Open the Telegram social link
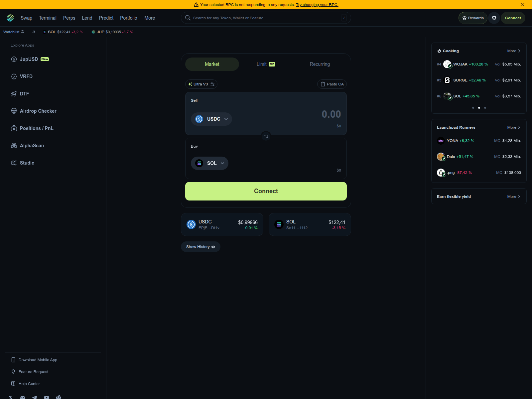532x399 pixels. 35,397
